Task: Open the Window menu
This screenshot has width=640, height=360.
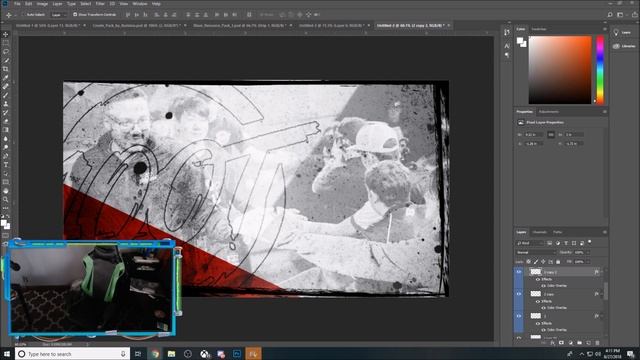Action: tap(140, 4)
